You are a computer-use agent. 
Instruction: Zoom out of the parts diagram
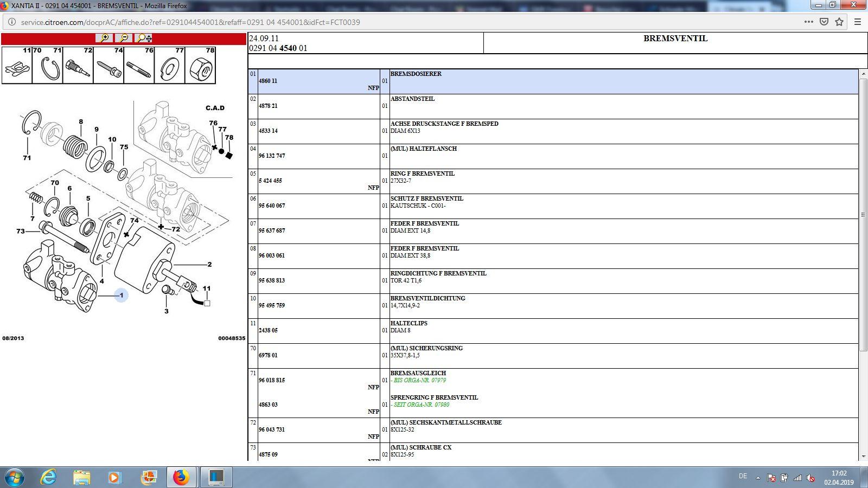point(124,38)
